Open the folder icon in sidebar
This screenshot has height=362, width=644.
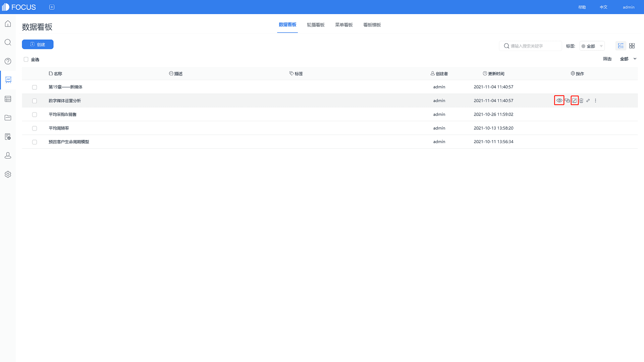point(8,118)
